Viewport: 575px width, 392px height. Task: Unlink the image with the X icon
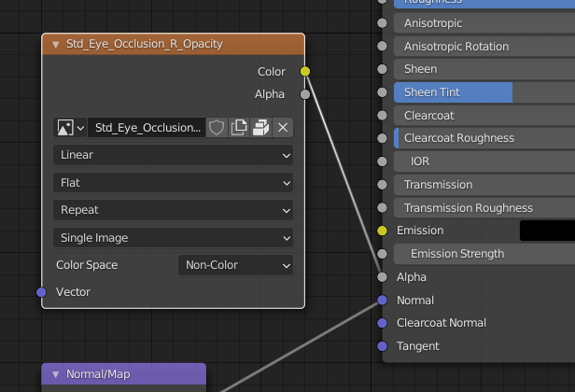pos(283,128)
